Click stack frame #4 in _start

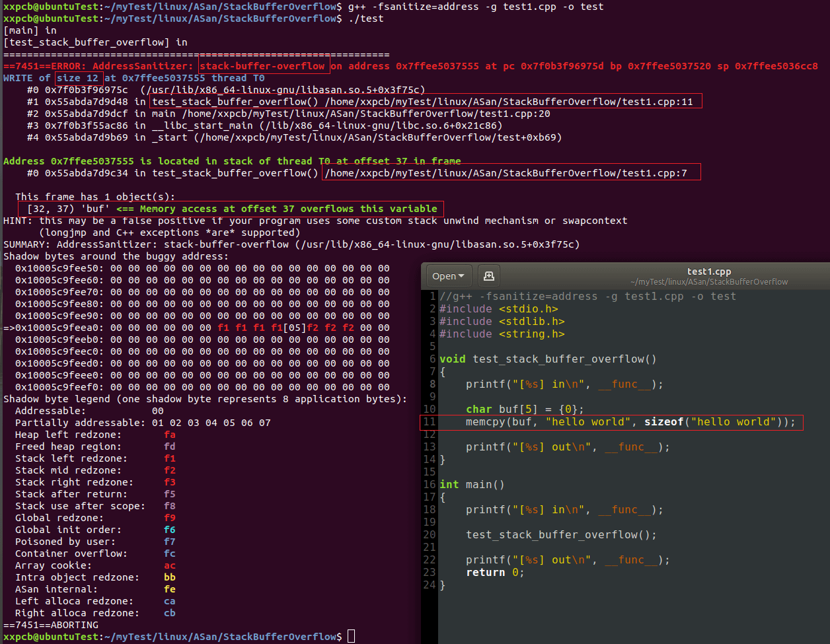coord(295,137)
